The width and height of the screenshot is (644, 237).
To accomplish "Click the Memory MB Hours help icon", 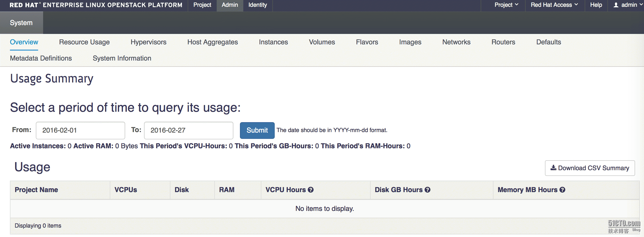I will pyautogui.click(x=562, y=190).
